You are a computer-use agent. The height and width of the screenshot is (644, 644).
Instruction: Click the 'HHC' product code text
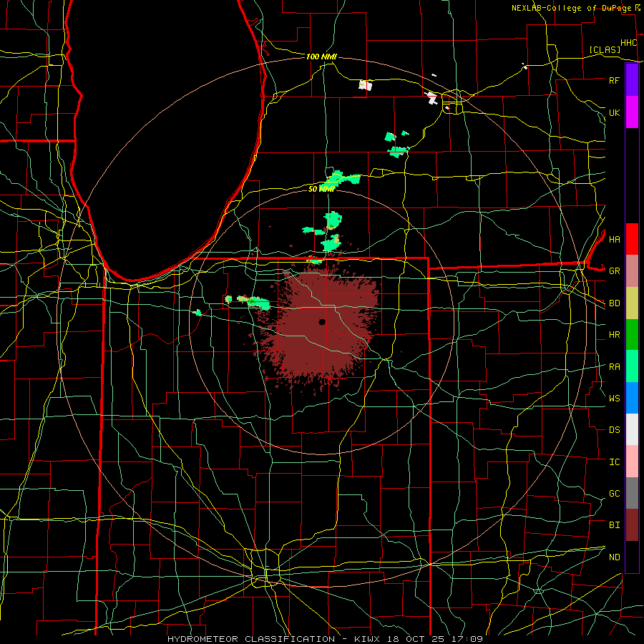(x=628, y=43)
